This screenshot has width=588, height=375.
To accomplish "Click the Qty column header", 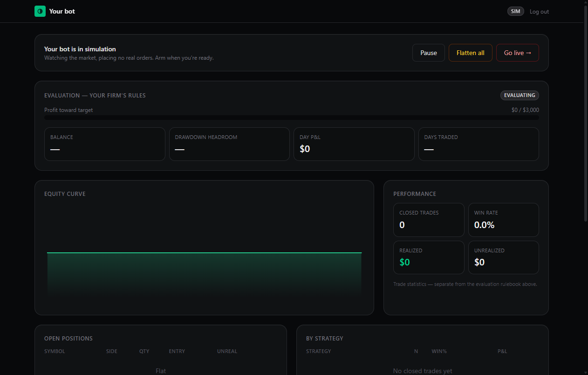I will 144,351.
